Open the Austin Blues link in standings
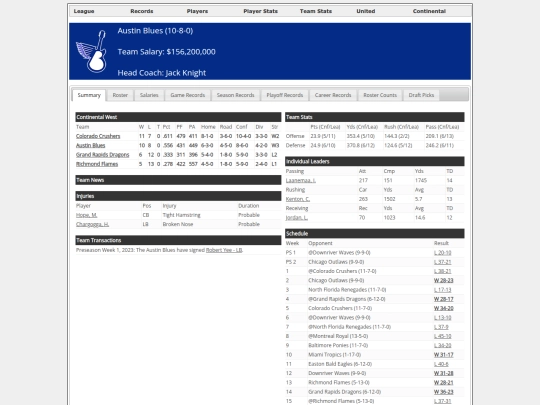The height and width of the screenshot is (405, 540). [91, 145]
